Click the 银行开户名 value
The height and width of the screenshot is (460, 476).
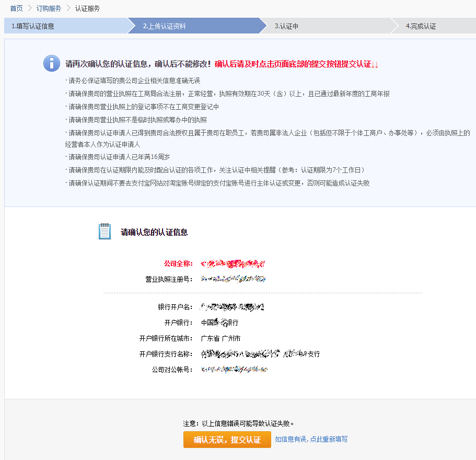click(233, 307)
